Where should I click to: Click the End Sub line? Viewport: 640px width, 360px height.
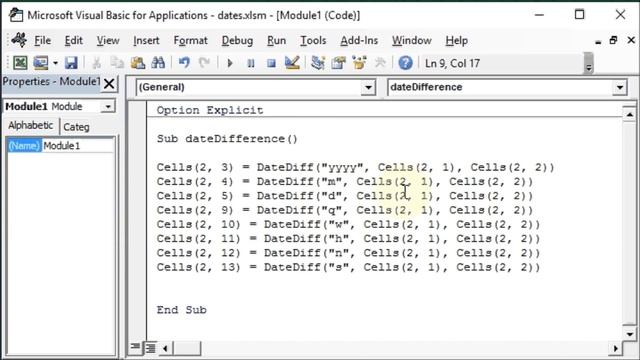[x=182, y=310]
